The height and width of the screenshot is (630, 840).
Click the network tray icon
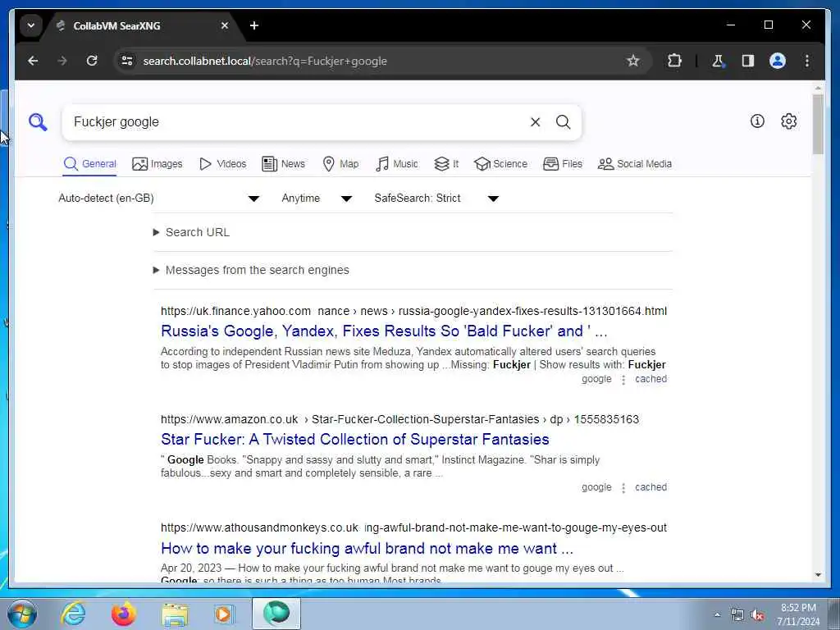[737, 615]
